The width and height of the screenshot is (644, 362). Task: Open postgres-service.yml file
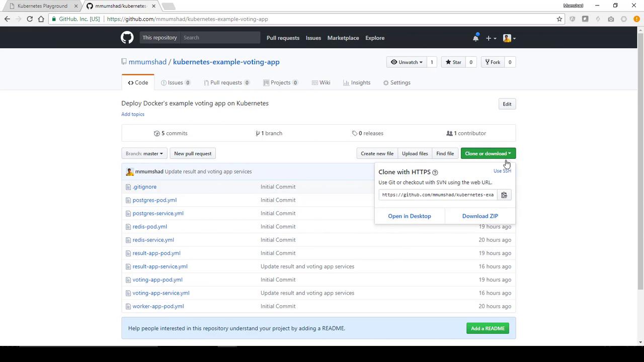(158, 213)
